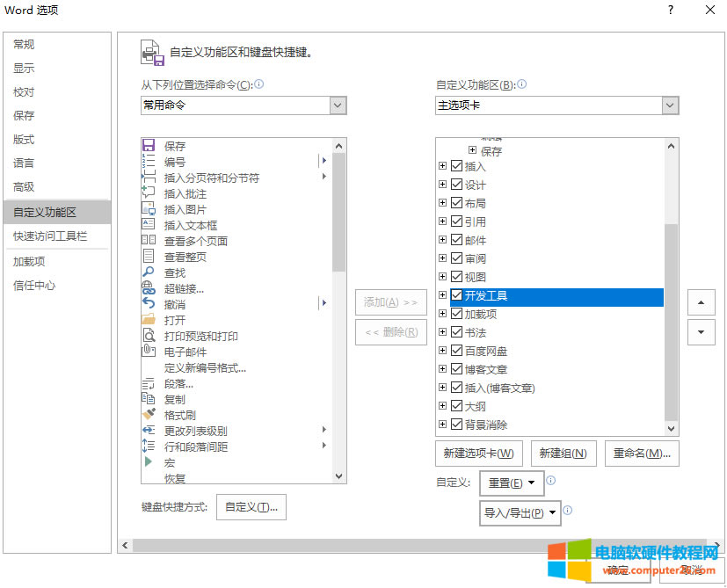Select the Macro (宏) play icon
The width and height of the screenshot is (727, 588).
[149, 462]
